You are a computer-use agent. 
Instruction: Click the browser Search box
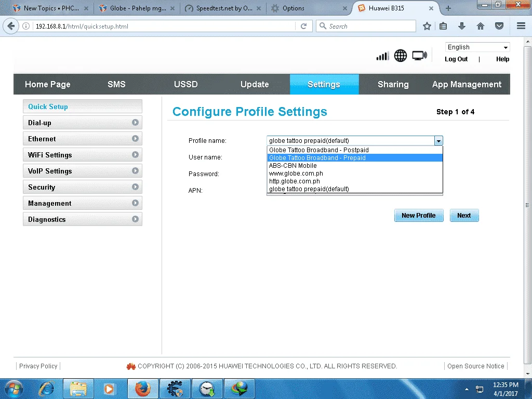366,26
